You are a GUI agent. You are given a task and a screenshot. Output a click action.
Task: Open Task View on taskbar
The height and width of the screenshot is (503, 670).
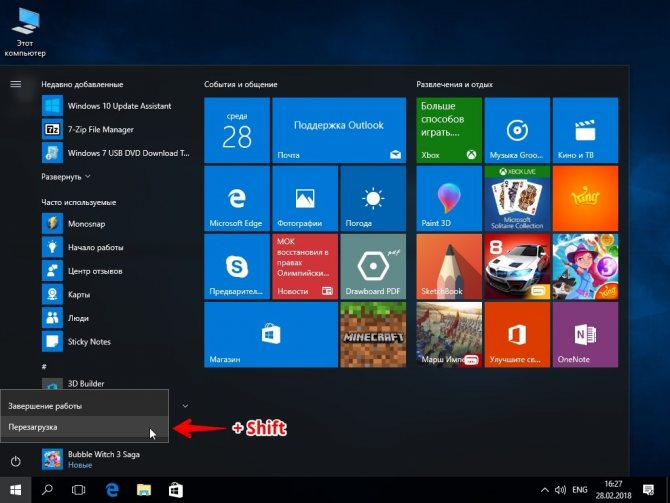click(x=79, y=490)
